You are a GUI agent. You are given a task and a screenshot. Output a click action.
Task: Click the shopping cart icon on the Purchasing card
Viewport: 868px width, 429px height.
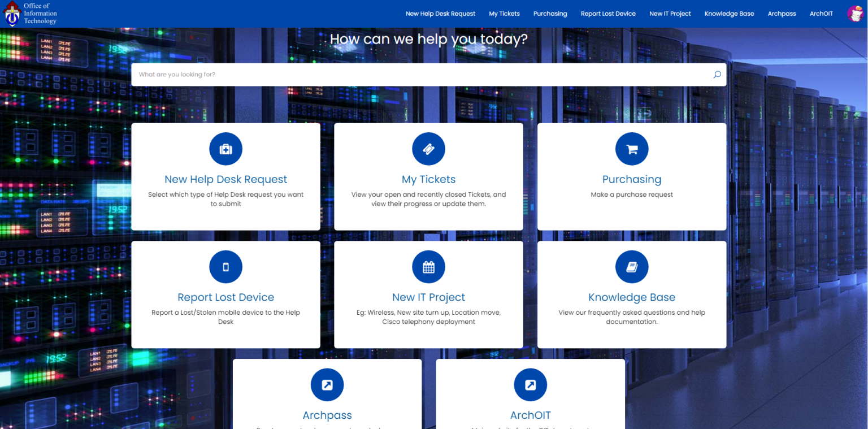click(632, 149)
